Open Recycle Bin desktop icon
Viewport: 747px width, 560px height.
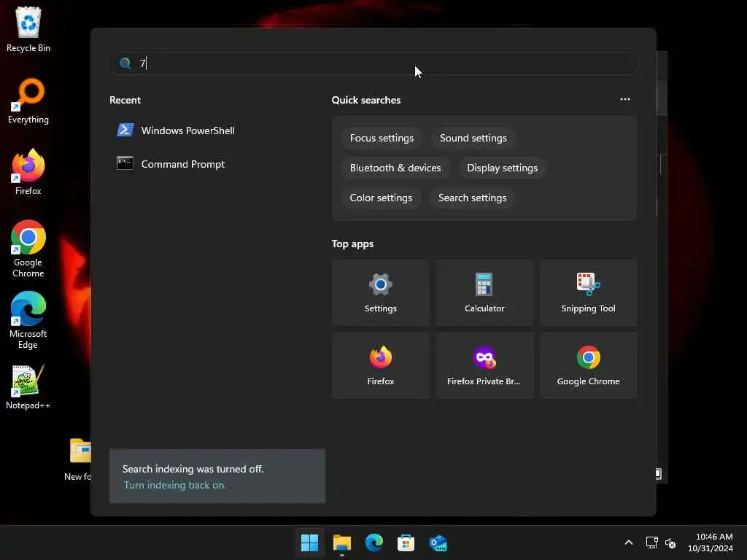[28, 29]
